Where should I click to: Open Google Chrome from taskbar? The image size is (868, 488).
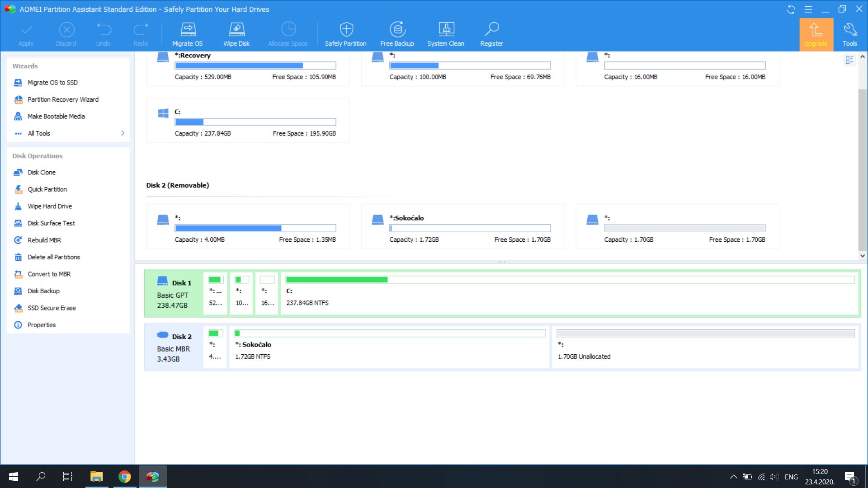[x=124, y=477]
